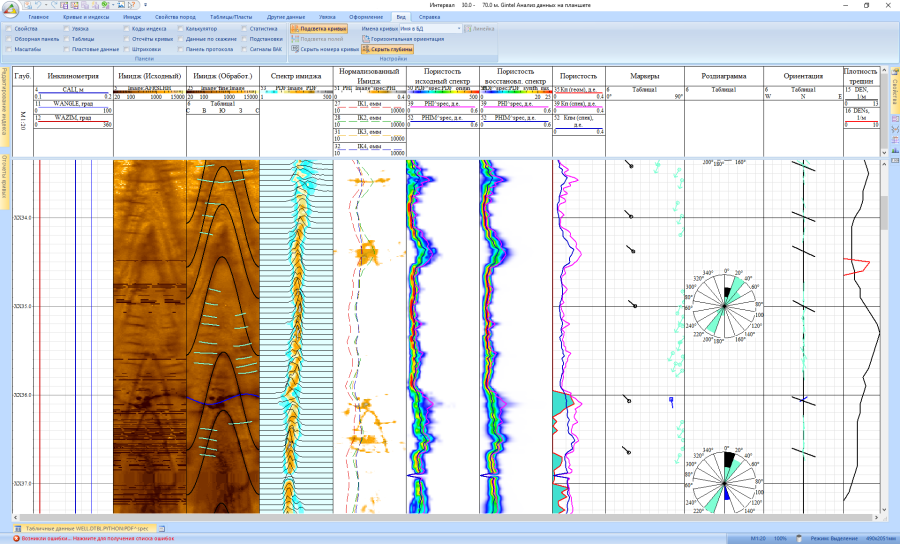
Task: Open the Оформление ribbon tab
Action: click(366, 17)
